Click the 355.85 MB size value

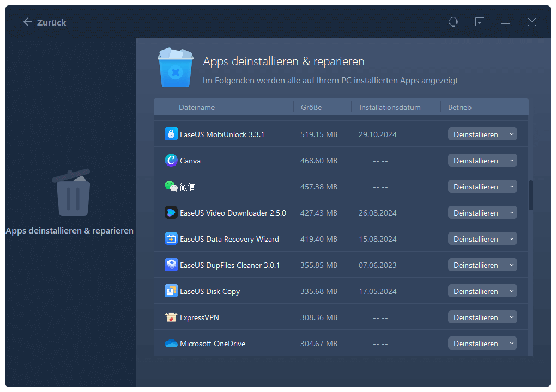(319, 265)
